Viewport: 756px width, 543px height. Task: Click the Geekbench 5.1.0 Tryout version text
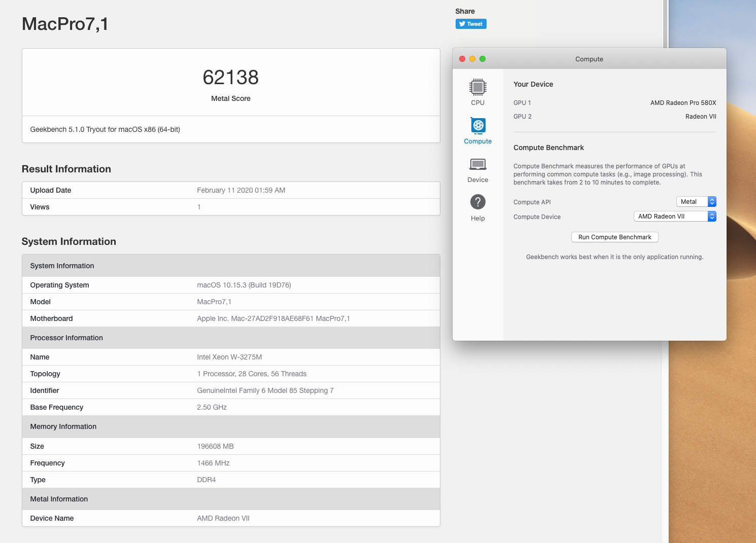105,129
